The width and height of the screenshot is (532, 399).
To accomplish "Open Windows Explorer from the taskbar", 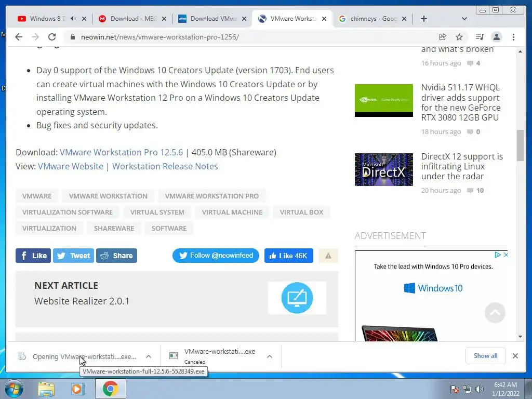I will 46,389.
